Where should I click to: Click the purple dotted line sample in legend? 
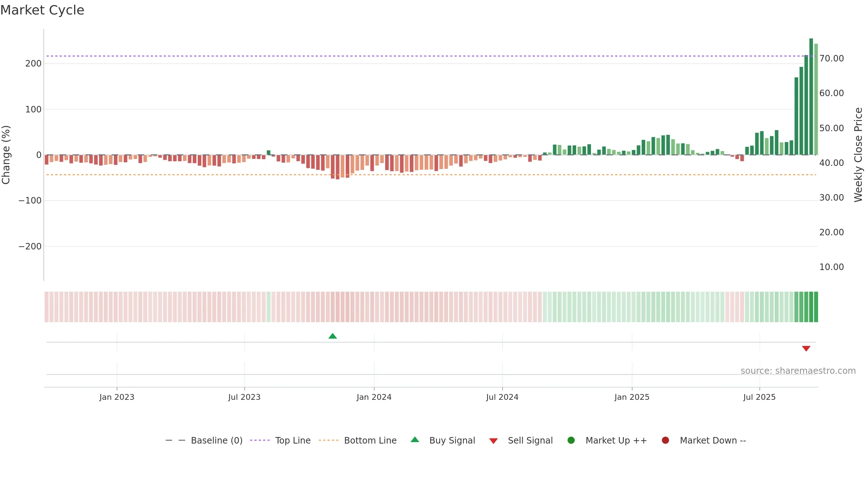click(x=260, y=440)
